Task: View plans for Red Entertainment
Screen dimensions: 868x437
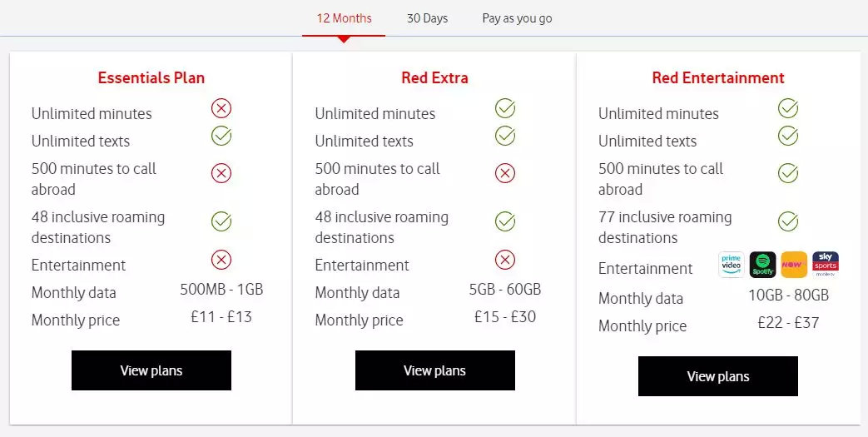Action: 717,376
